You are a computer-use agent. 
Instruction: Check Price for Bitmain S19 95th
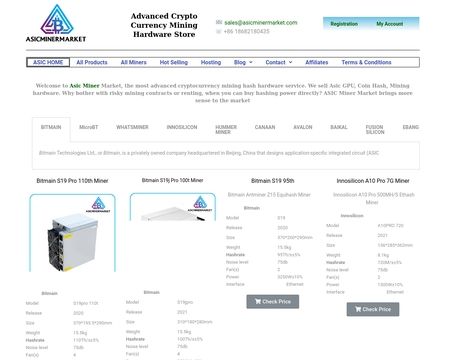[x=273, y=302]
